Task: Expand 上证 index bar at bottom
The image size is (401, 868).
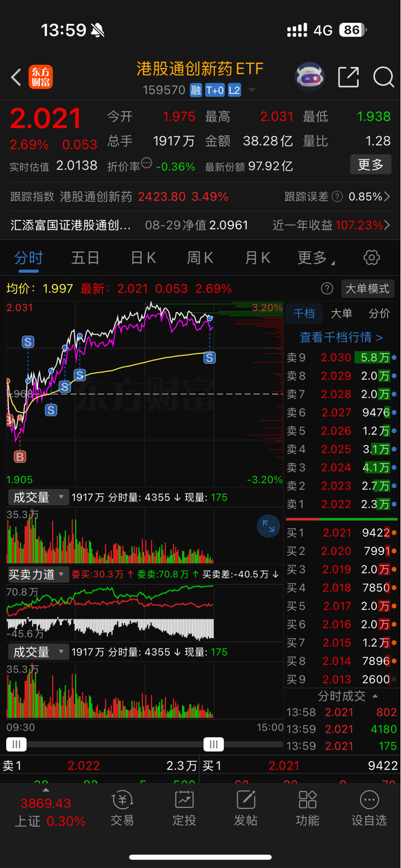Action: (46, 790)
